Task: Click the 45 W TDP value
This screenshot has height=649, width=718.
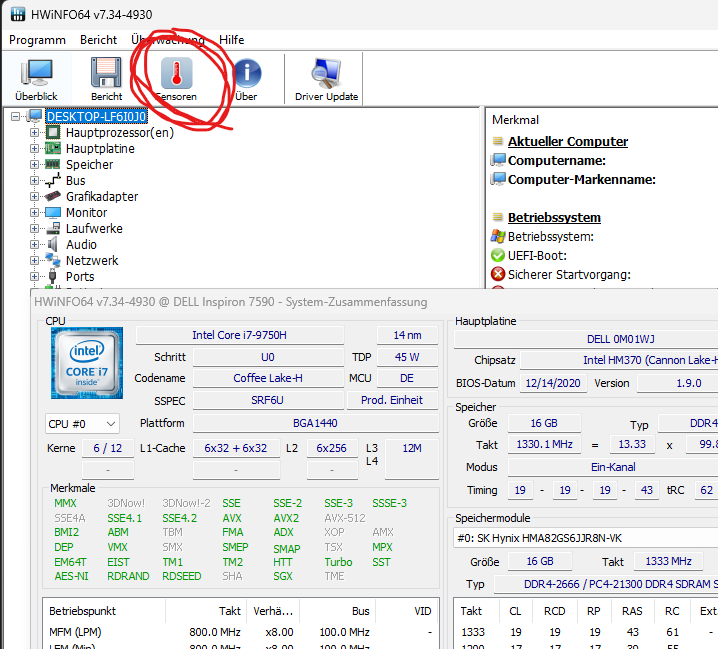Action: pyautogui.click(x=407, y=357)
